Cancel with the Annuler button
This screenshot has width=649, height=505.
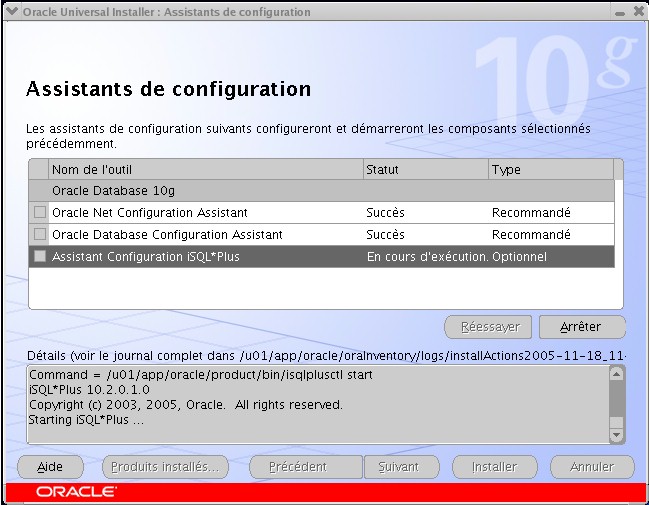pyautogui.click(x=592, y=467)
